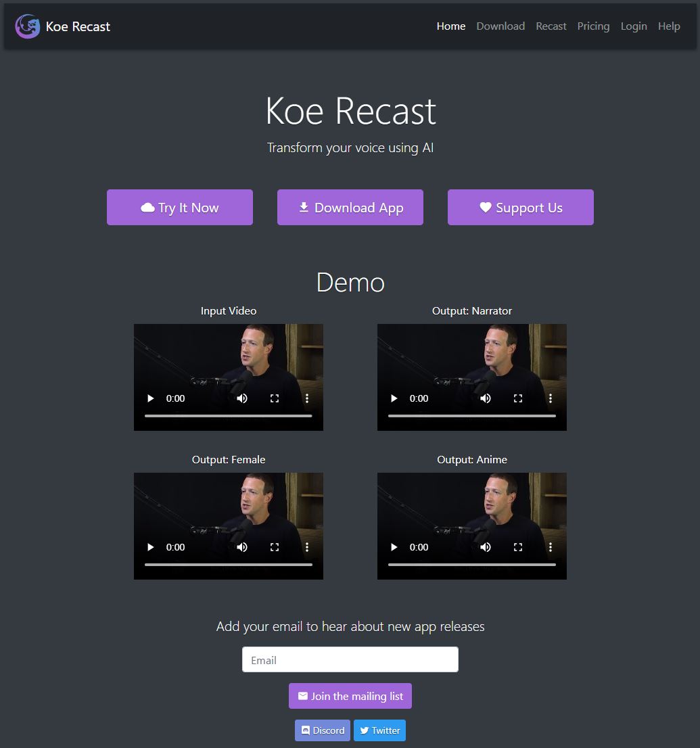700x748 pixels.
Task: Seek on the Output: Narrator progress bar
Action: click(472, 416)
